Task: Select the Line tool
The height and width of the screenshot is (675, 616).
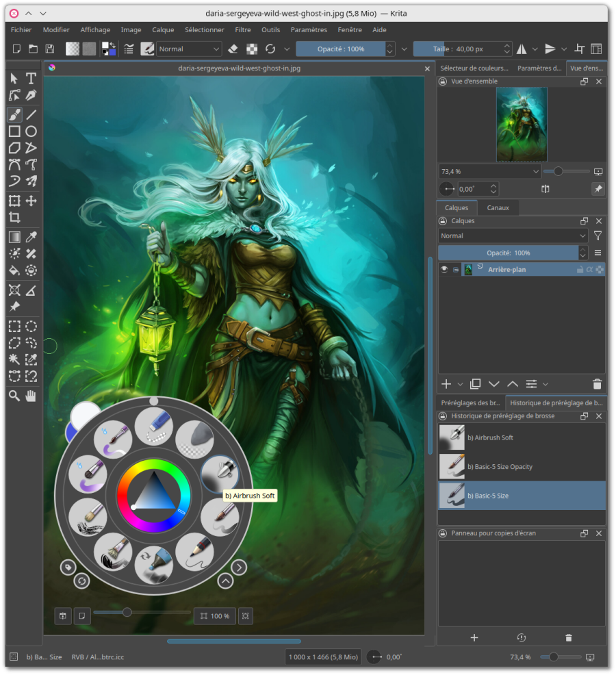Action: (31, 114)
